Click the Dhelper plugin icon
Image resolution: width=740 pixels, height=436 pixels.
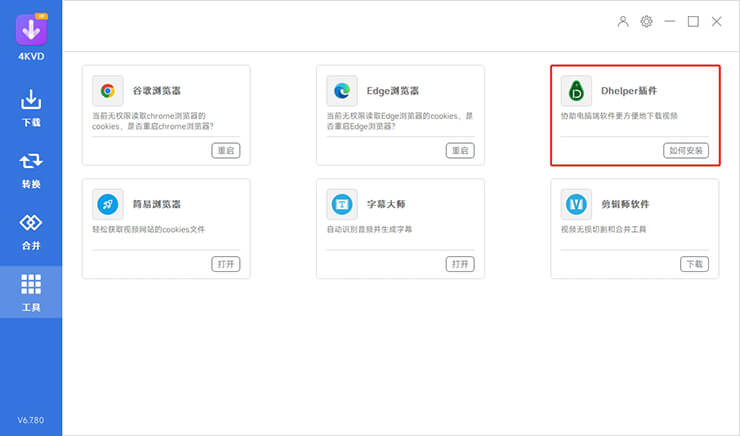(576, 91)
